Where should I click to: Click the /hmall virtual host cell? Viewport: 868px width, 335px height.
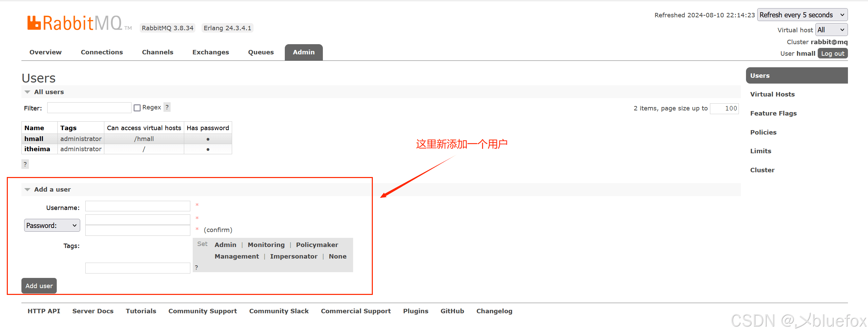[x=144, y=139]
